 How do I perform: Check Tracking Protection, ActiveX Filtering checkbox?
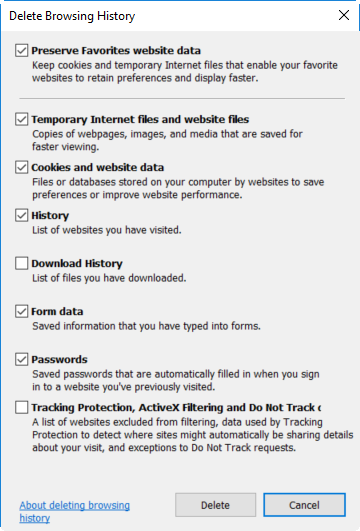click(21, 408)
